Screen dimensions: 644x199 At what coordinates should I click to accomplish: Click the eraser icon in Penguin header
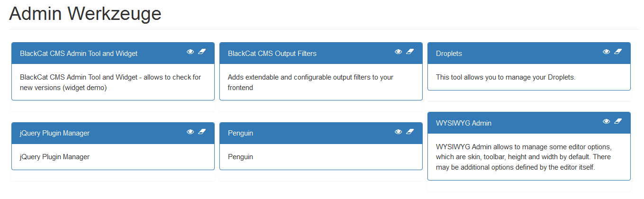tap(410, 132)
